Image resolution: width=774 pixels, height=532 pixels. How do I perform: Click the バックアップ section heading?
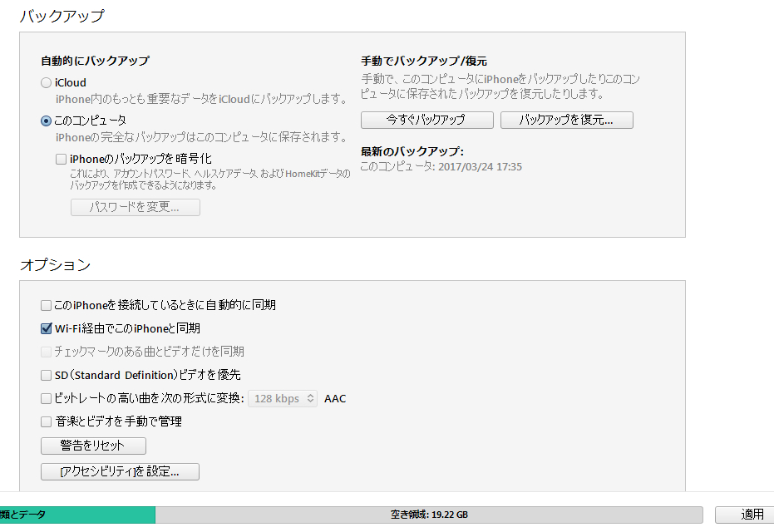[x=62, y=16]
